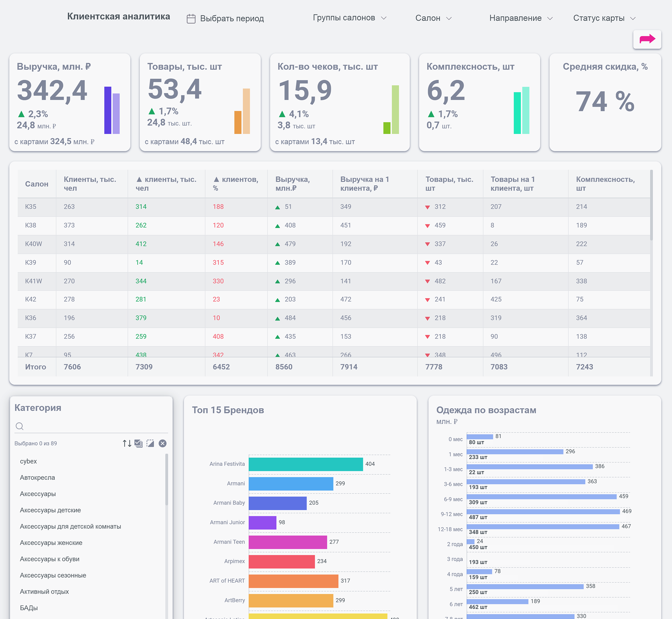Screen dimensions: 672x619
Task: Select Аксессуары сезонные category
Action: pos(53,575)
